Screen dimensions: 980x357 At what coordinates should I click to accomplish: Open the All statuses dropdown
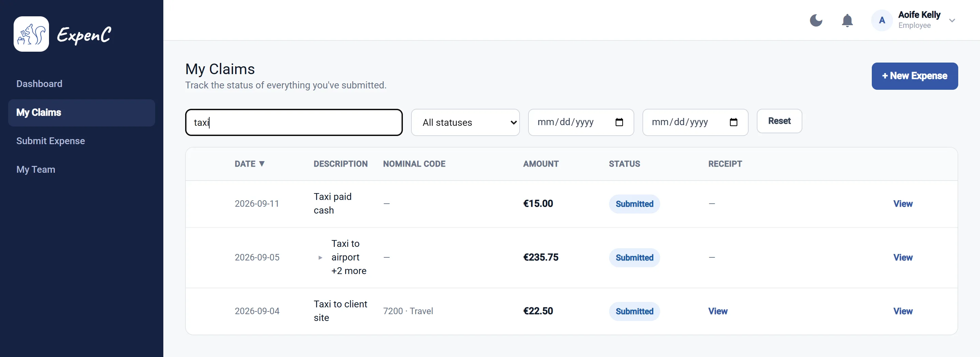tap(465, 122)
